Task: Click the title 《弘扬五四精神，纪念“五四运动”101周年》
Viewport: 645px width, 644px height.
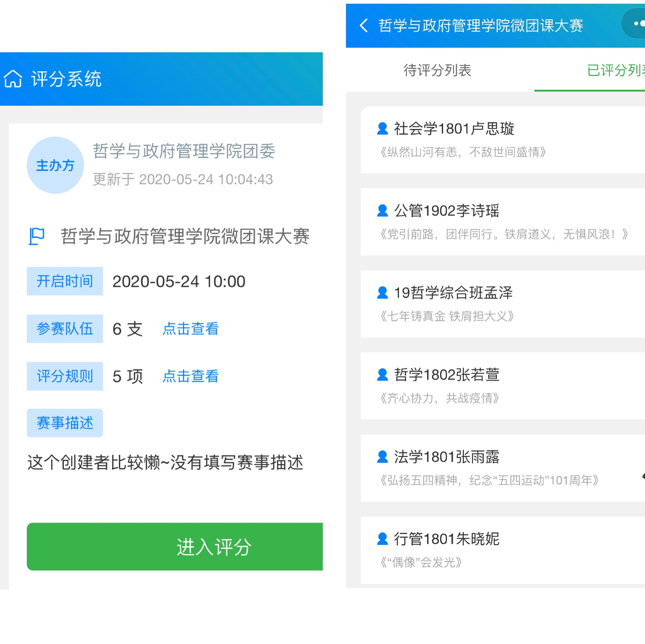Action: click(x=489, y=480)
